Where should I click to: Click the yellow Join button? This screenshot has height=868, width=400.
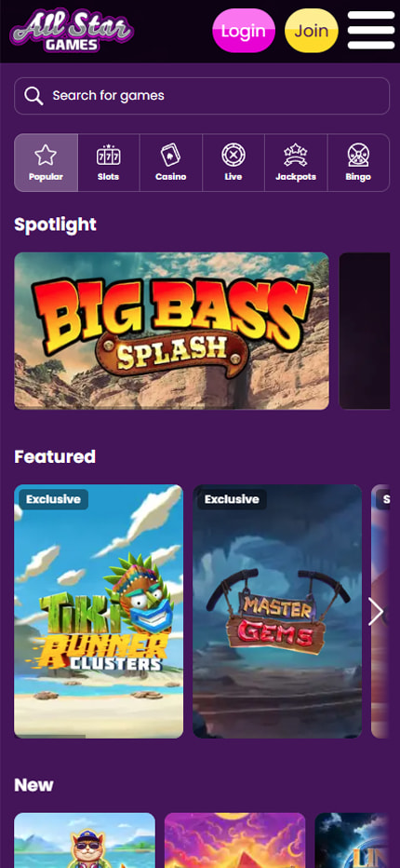pyautogui.click(x=312, y=31)
